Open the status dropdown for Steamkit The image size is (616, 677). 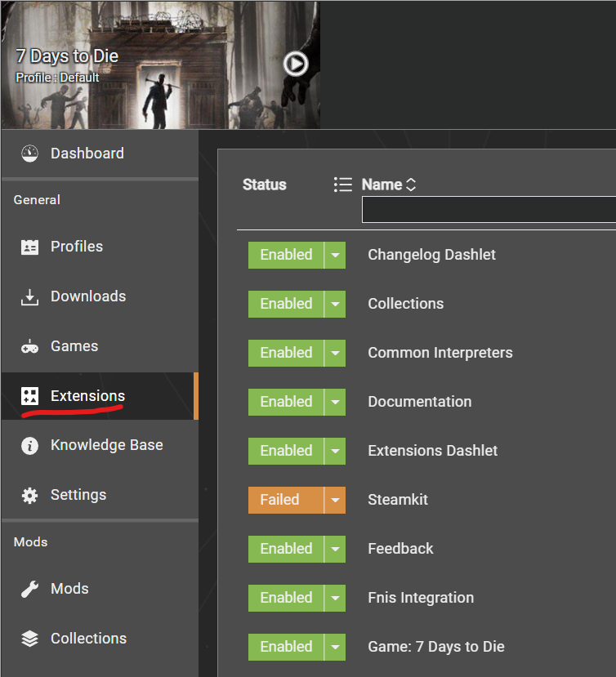(x=337, y=500)
